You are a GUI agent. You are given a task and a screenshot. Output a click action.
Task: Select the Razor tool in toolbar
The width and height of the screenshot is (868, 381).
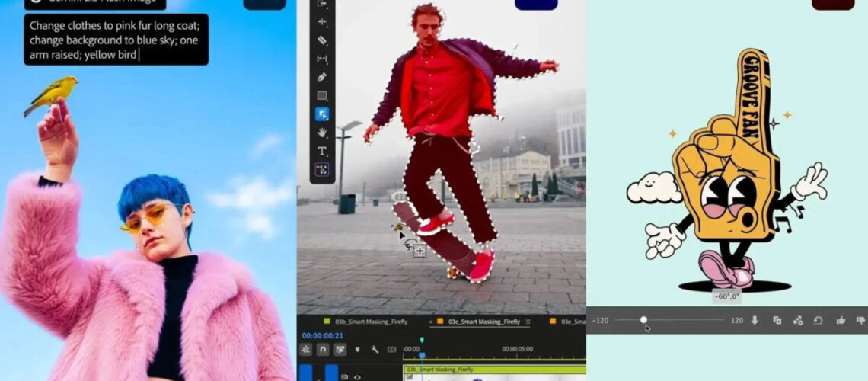322,40
